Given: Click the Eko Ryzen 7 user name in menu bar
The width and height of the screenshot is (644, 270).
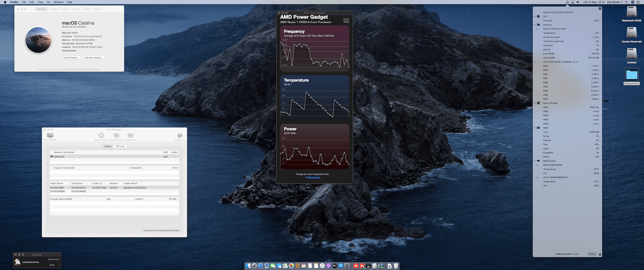Looking at the screenshot, I should pyautogui.click(x=614, y=2).
